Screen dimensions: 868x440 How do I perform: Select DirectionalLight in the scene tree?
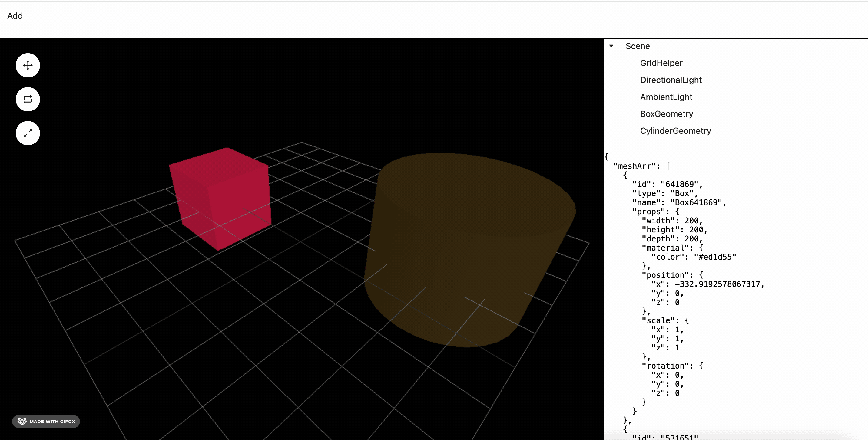click(671, 80)
